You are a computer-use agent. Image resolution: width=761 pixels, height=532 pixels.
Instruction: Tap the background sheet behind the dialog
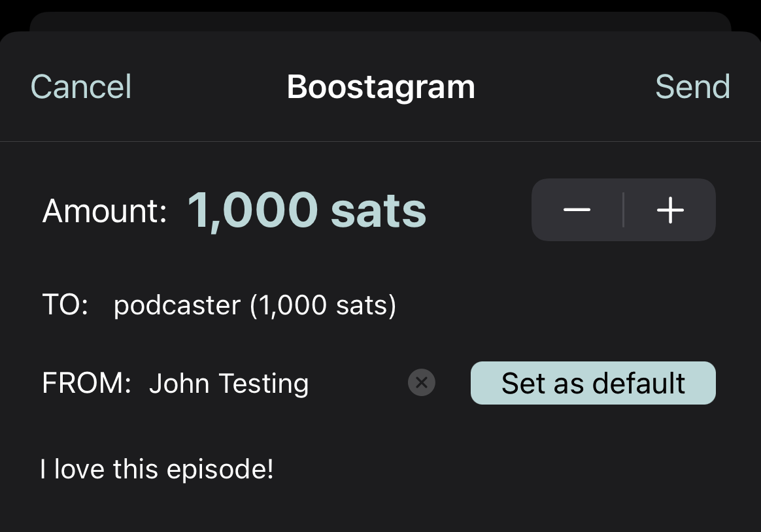(380, 22)
